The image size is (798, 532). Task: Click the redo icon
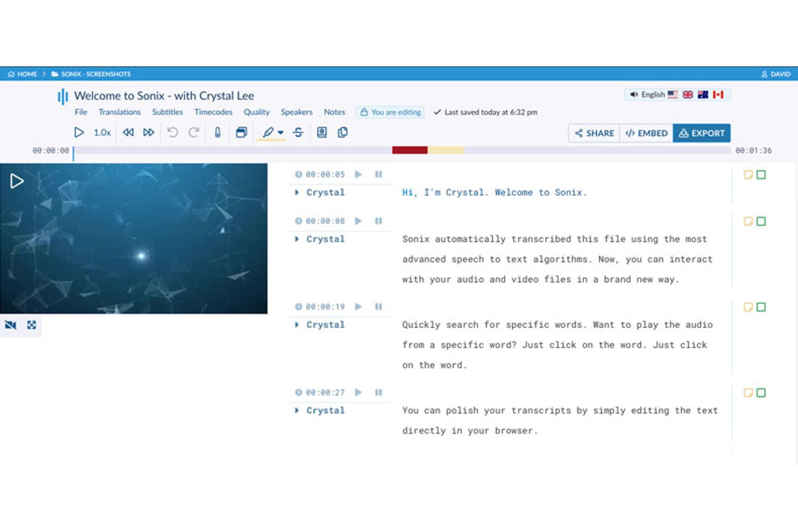pyautogui.click(x=194, y=132)
